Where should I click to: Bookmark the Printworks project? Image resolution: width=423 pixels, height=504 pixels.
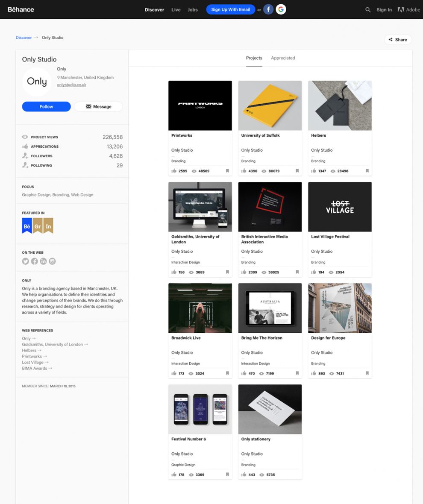click(x=227, y=171)
